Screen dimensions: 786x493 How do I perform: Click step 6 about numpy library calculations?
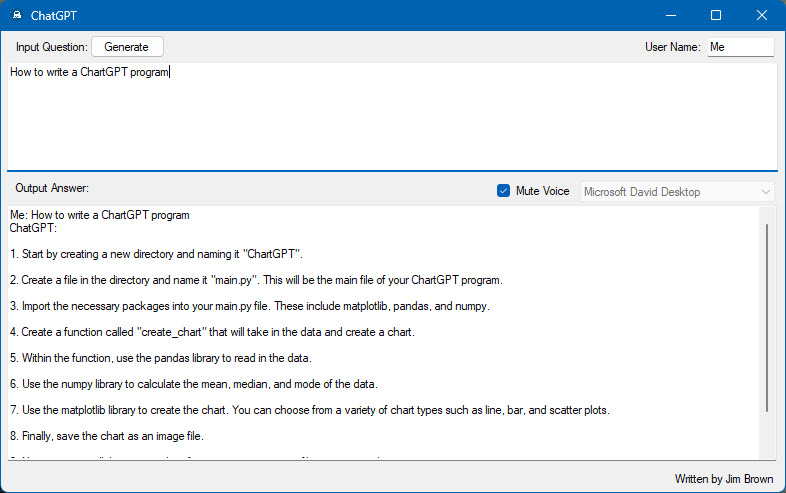point(193,385)
